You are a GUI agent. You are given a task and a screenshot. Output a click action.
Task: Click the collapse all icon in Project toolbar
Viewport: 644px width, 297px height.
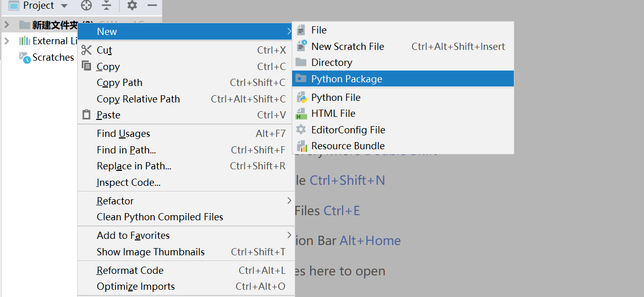point(106,6)
